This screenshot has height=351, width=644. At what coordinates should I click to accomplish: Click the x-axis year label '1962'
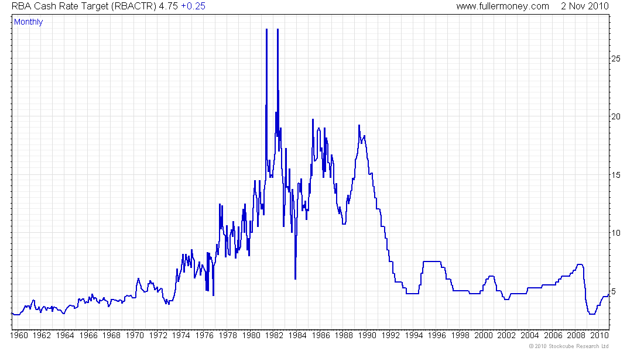[x=42, y=335]
